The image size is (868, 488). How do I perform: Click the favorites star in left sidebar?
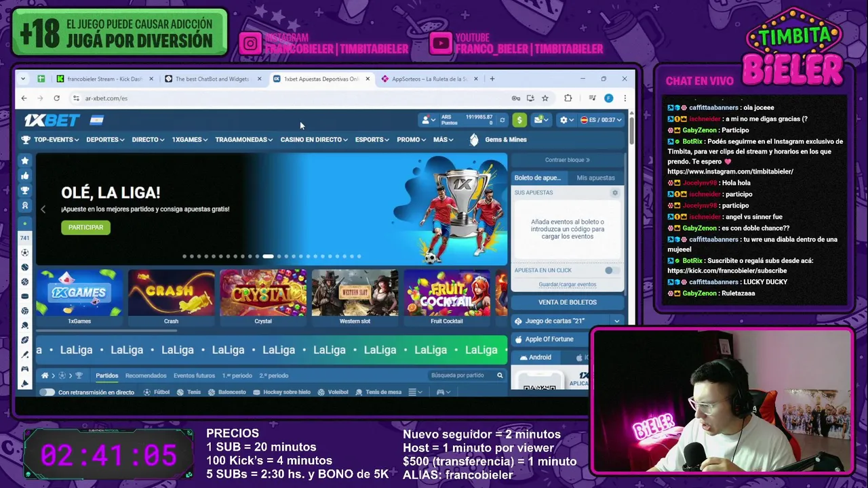(x=25, y=161)
